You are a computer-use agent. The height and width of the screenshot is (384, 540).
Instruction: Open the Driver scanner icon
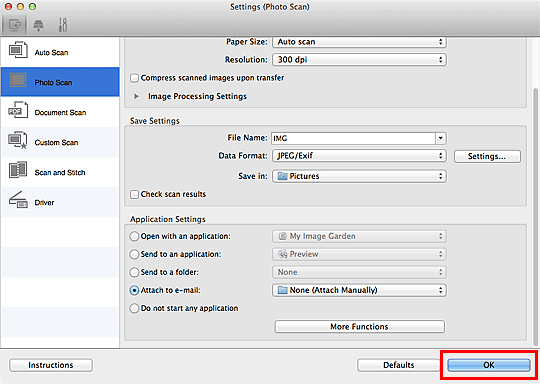click(18, 200)
